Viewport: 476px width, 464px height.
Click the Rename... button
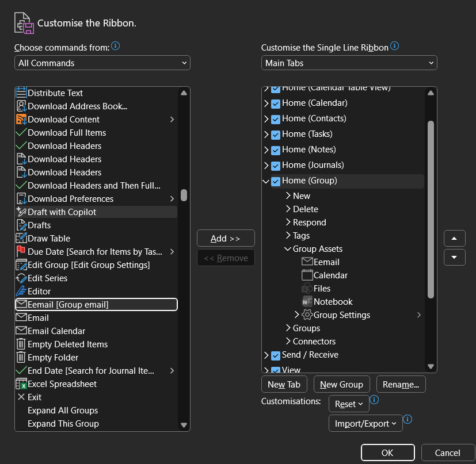point(401,384)
